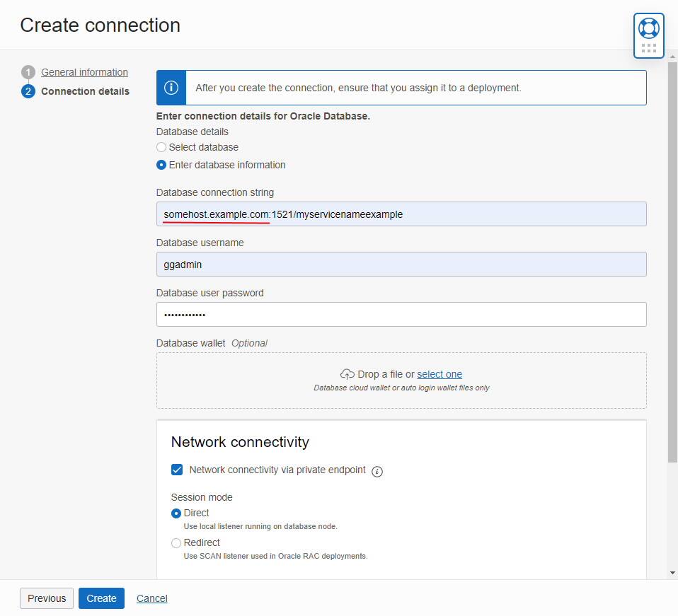Click the info icon in the notice banner
The height and width of the screenshot is (616, 678).
pos(171,88)
